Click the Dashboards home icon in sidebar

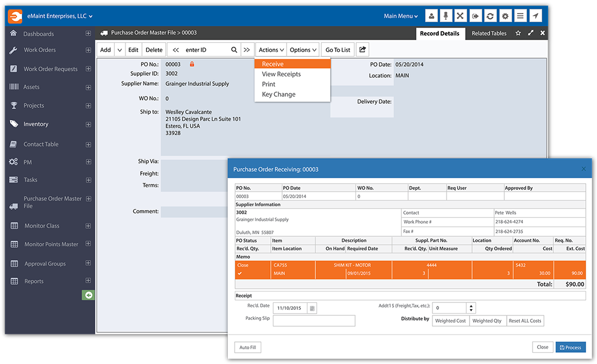14,33
